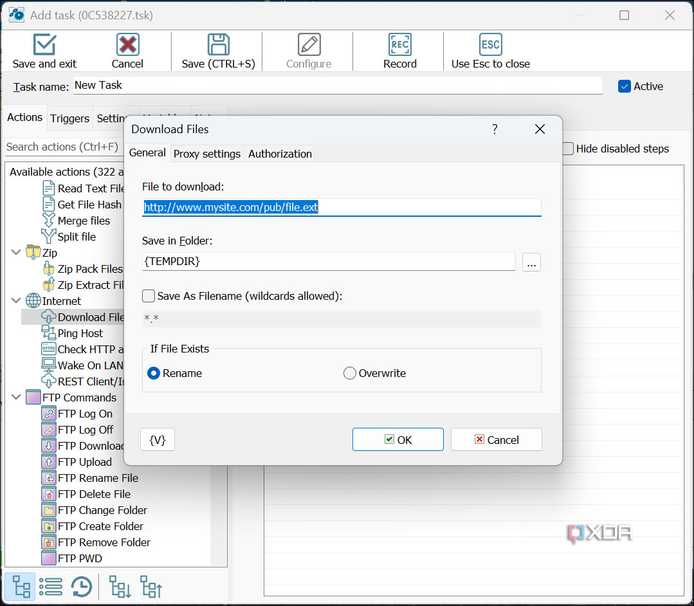694x606 pixels.
Task: Select the Overwrite radio button
Action: [x=350, y=373]
